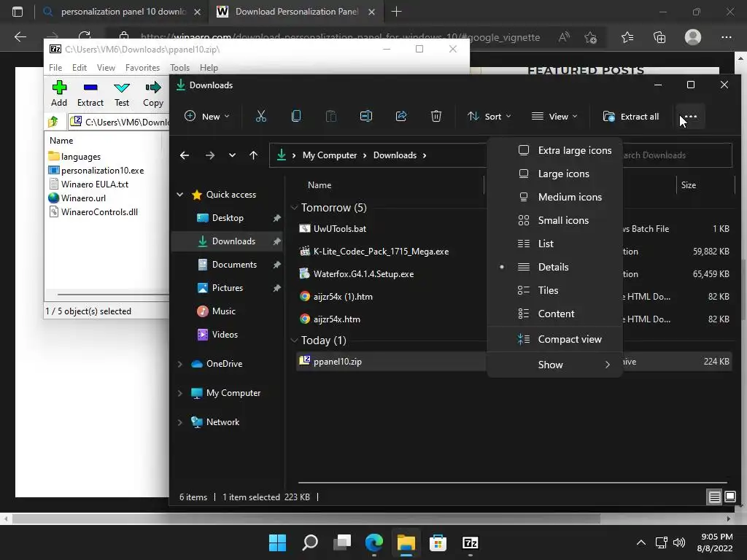
Task: Click 7-Zip Copy arrow icon
Action: [153, 87]
